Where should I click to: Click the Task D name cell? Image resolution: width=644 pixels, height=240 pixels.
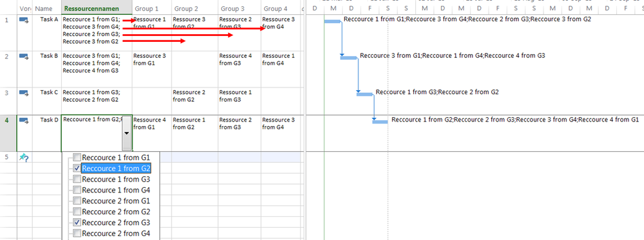(46, 133)
